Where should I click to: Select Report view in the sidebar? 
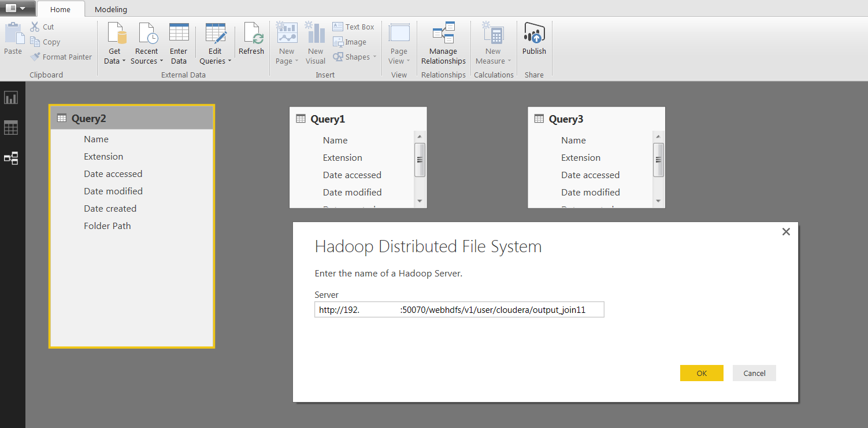[x=12, y=97]
